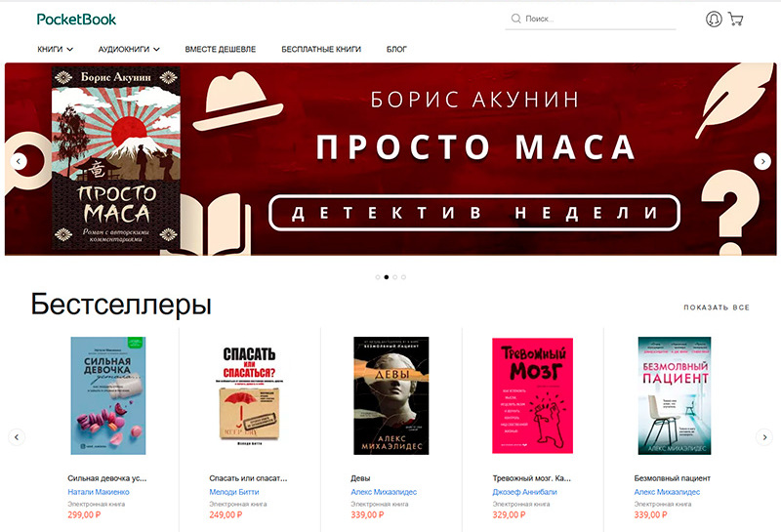Open author link Алекс Михаэлидес under Девы
The image size is (781, 532).
pos(384,492)
